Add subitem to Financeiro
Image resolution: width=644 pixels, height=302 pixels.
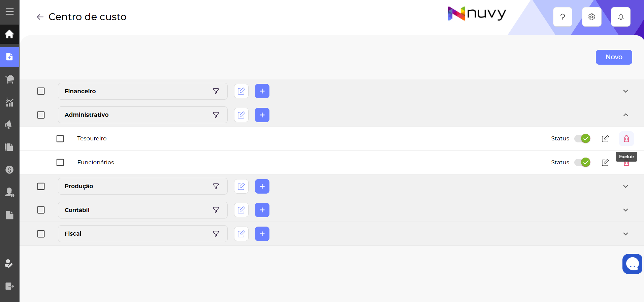point(262,91)
